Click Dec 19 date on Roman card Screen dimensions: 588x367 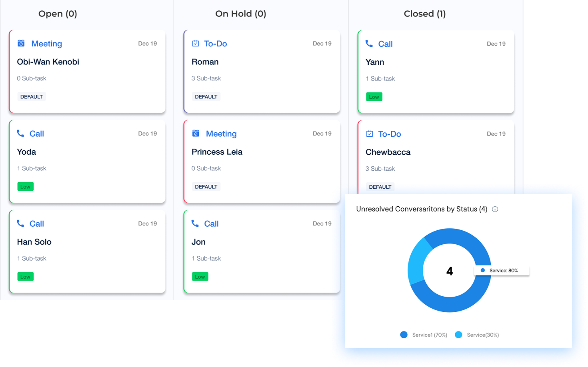(322, 44)
